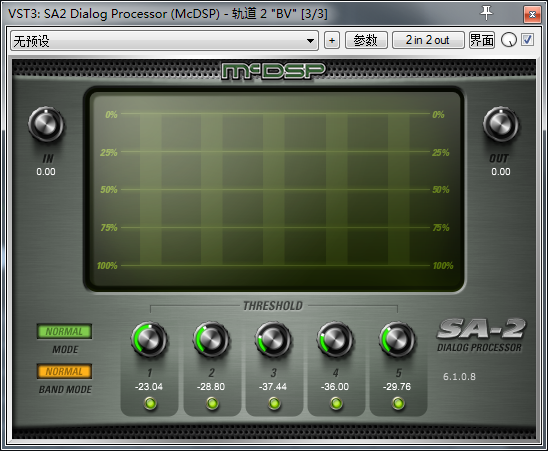This screenshot has width=548, height=451.
Task: Click the band 4 threshold knob
Action: click(336, 339)
